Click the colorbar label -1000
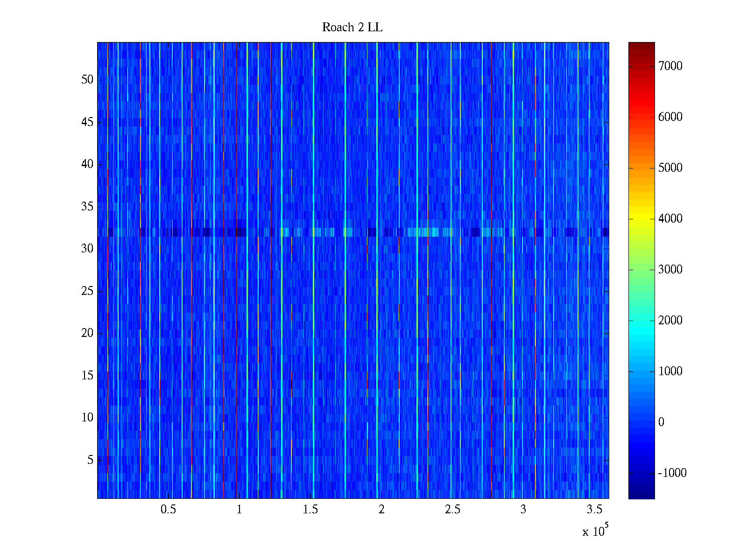 [672, 473]
